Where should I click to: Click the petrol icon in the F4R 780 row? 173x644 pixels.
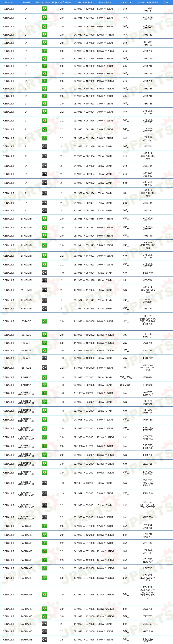44,455
